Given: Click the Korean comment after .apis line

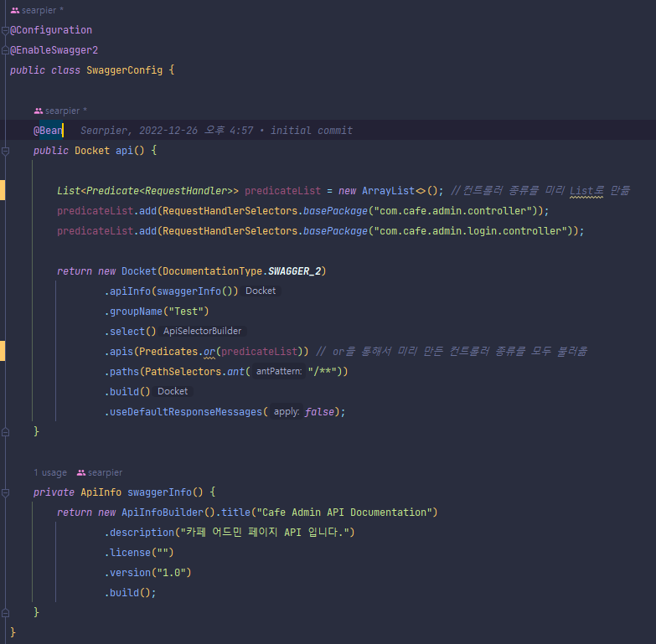Looking at the screenshot, I should coord(452,352).
